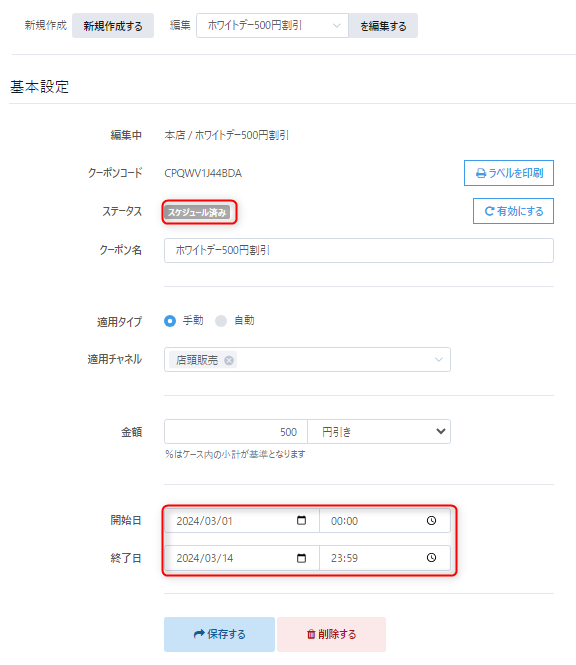
Task: Click the hint text %はケース内の小計が基準となります
Action: point(235,454)
